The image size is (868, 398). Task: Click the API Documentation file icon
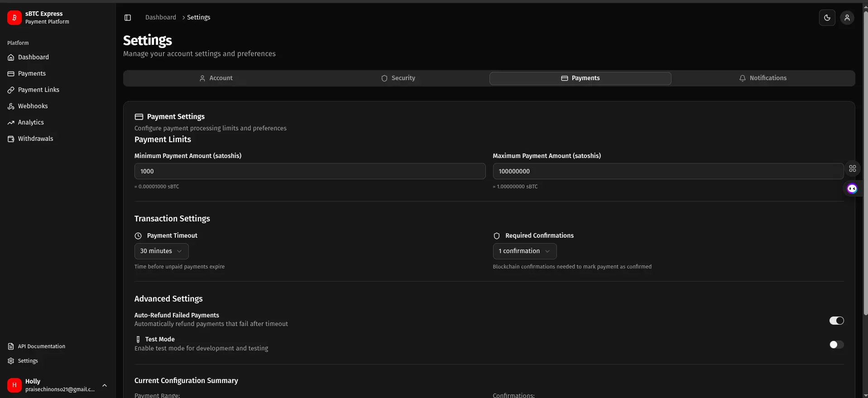pos(11,346)
